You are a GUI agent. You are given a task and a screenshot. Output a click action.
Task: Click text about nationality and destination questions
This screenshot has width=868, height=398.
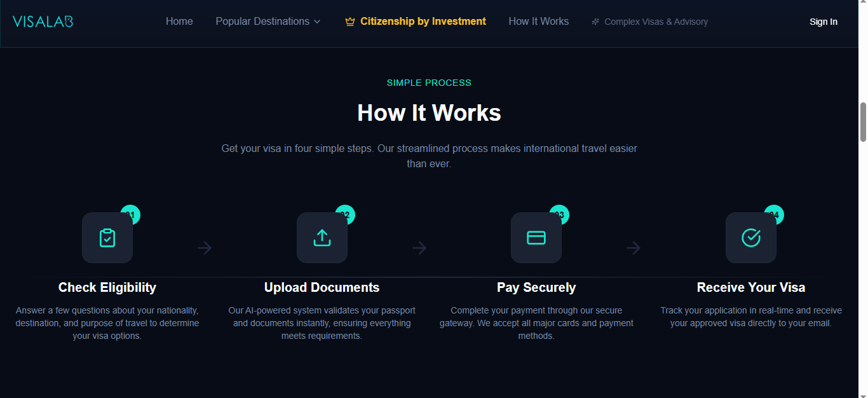107,323
